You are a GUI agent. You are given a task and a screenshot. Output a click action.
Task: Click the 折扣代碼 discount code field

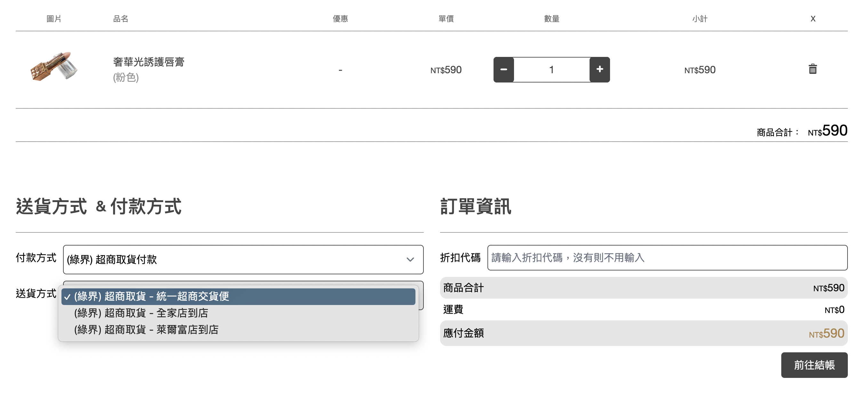(667, 258)
